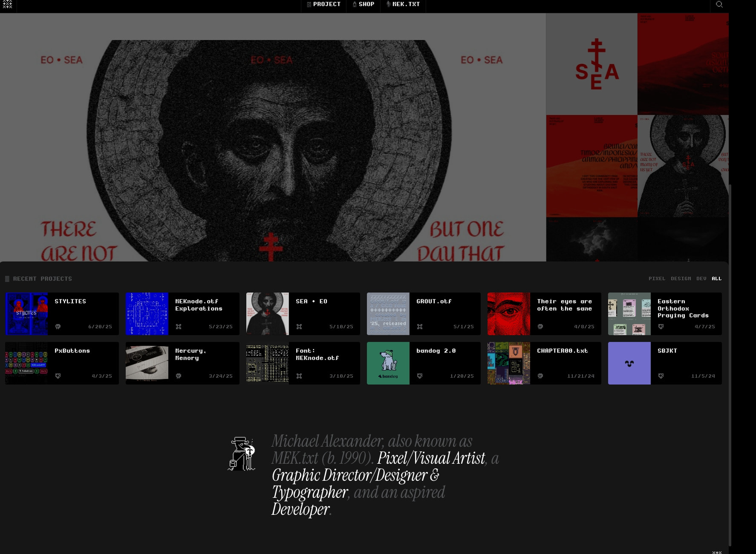
Task: Click the Pixel/Visual Artist bio text
Action: click(x=431, y=458)
